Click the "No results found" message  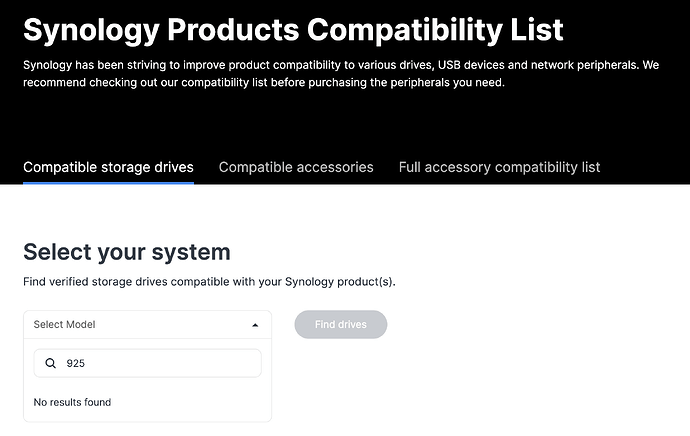point(72,402)
